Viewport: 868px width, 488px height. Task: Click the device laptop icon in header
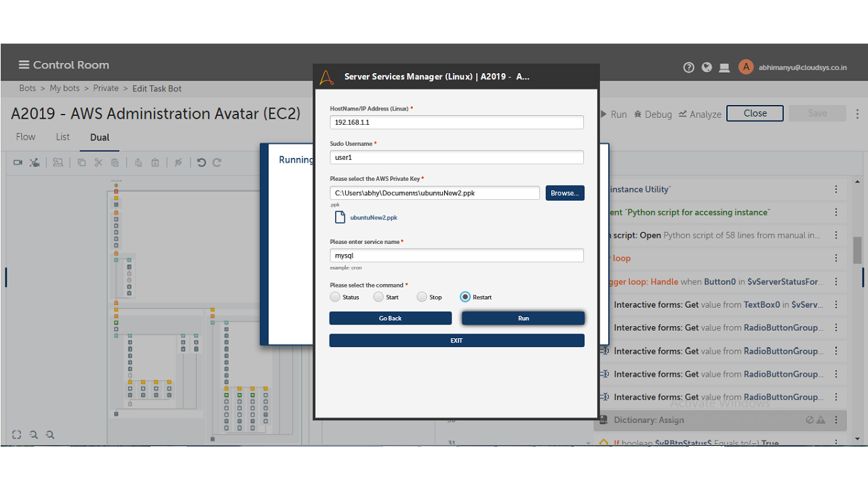point(724,68)
